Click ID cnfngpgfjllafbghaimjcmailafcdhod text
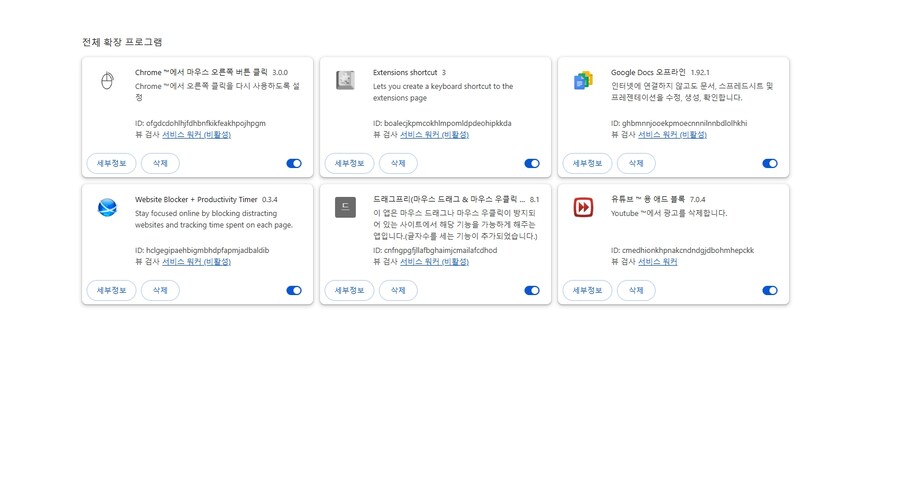 [435, 250]
